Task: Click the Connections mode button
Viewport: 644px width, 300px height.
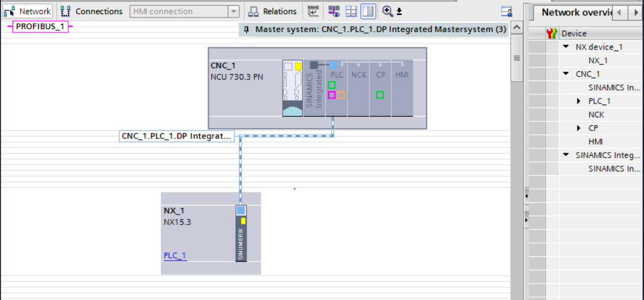Action: click(92, 11)
